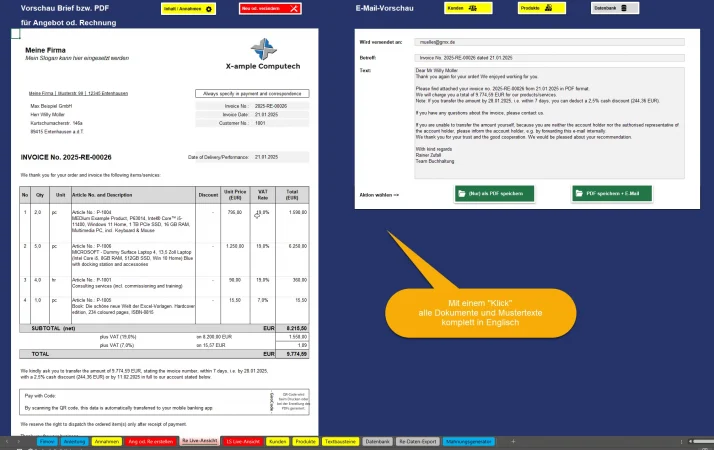714x450 pixels.
Task: Open the Textbausteine sheet tab
Action: point(341,440)
